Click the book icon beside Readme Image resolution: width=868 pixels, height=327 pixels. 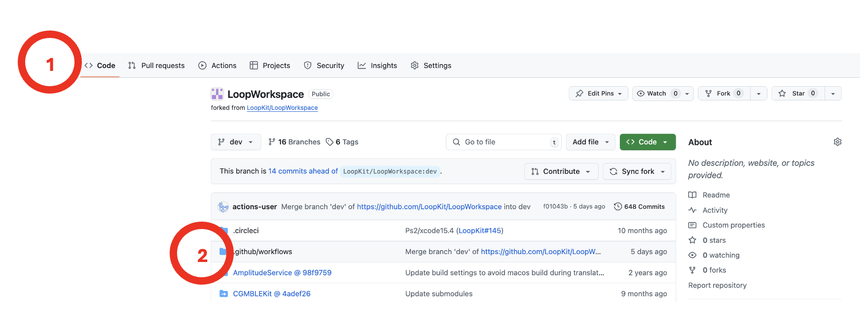[x=692, y=195]
